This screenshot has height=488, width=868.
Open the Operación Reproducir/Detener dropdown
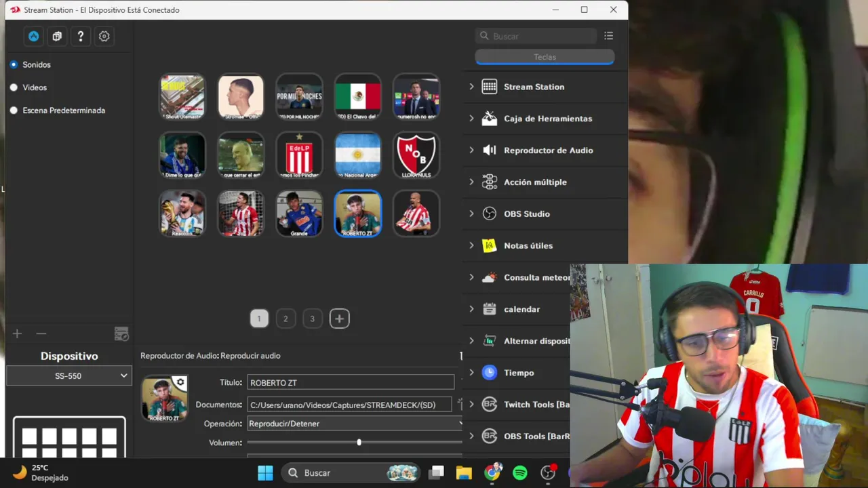pyautogui.click(x=355, y=424)
